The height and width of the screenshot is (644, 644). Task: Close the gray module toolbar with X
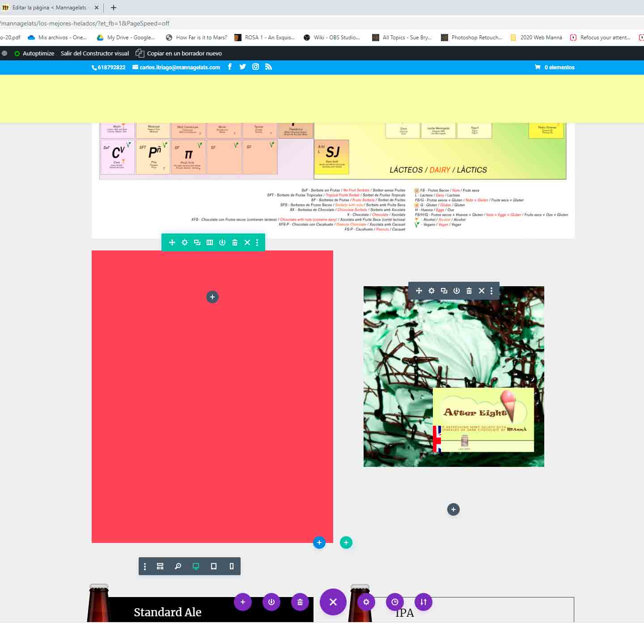tap(482, 291)
